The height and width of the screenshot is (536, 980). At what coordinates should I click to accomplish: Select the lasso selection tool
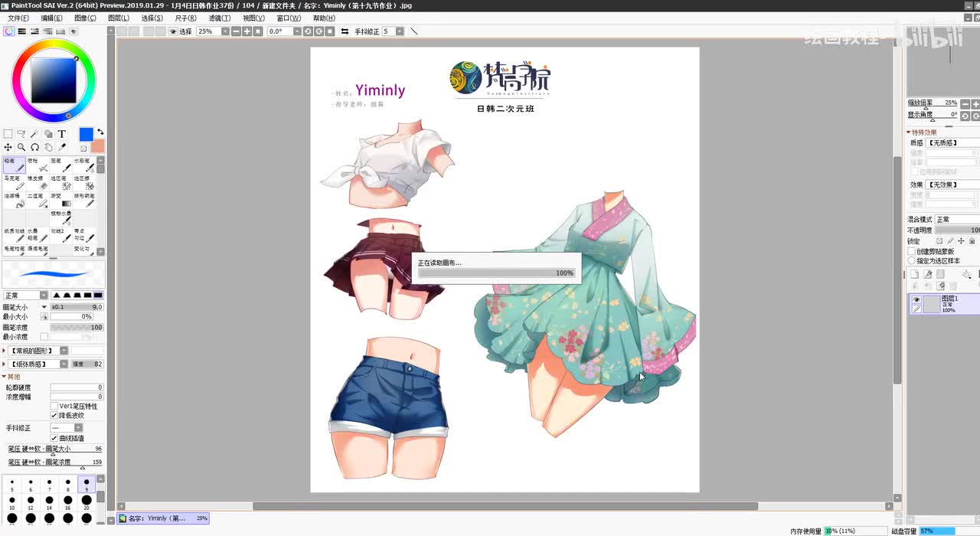point(21,134)
